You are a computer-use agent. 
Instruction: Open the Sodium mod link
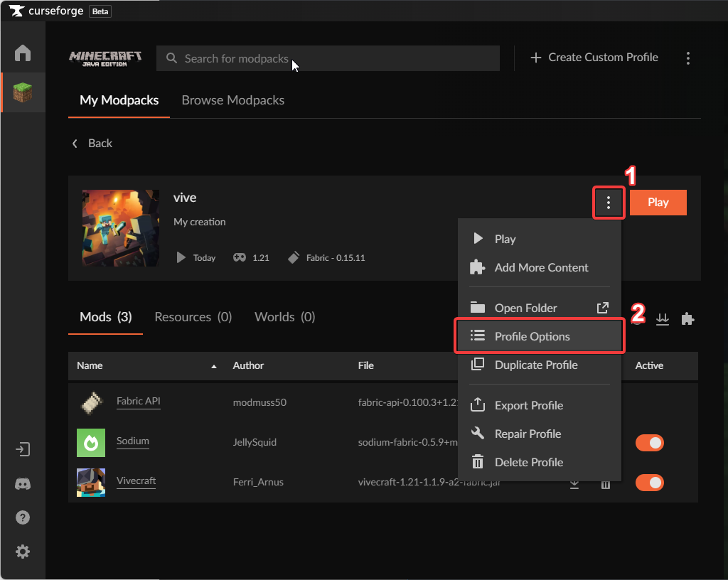(133, 441)
